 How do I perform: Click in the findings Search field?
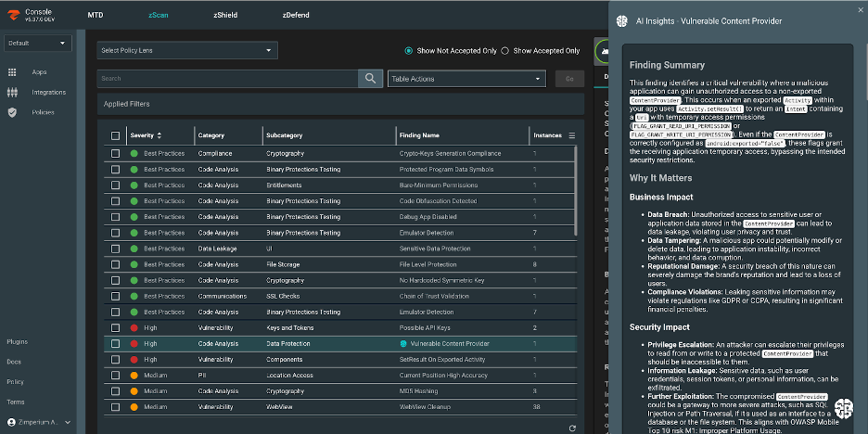(x=227, y=79)
